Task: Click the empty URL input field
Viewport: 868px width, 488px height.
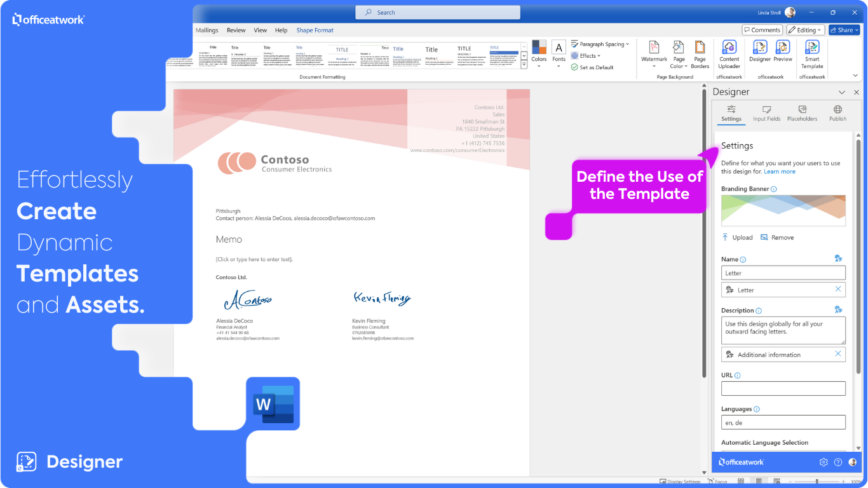Action: click(783, 388)
